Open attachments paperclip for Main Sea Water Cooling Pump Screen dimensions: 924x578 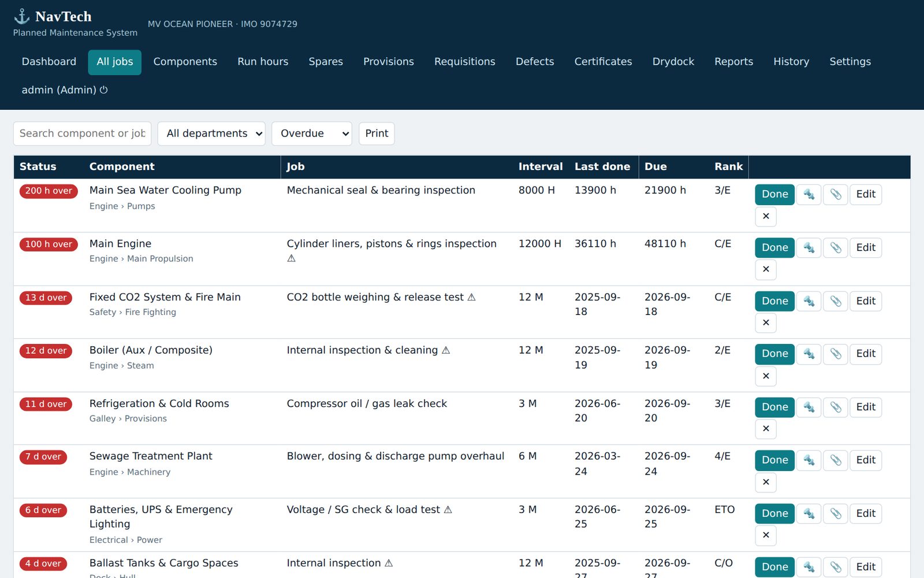click(835, 194)
